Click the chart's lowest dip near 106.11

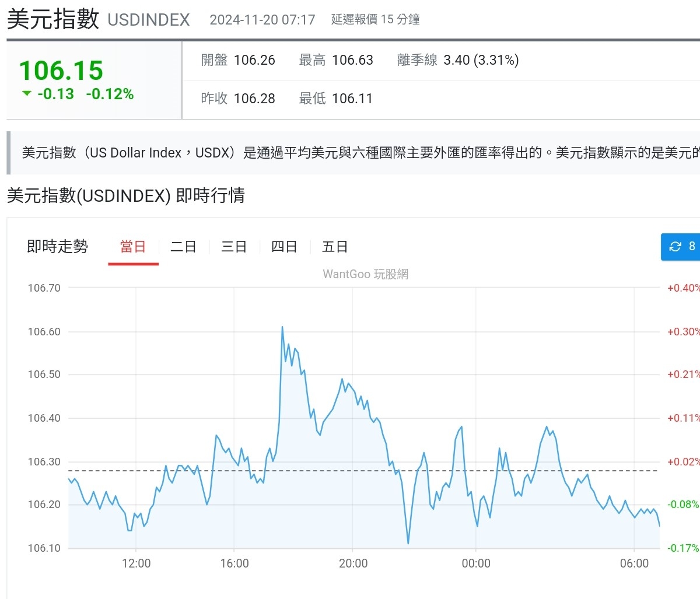[408, 543]
